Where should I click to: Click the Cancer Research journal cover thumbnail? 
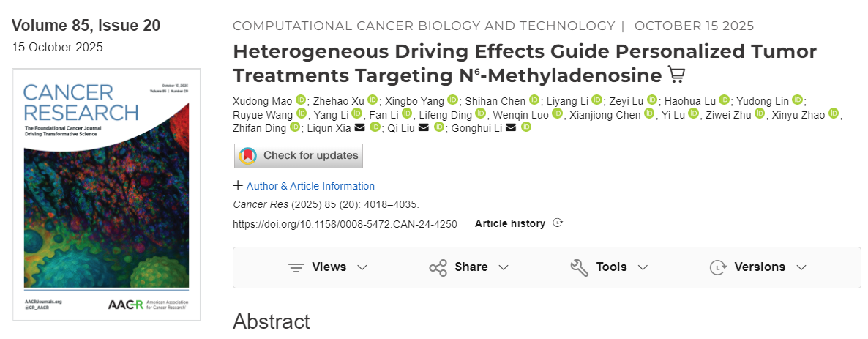point(106,194)
